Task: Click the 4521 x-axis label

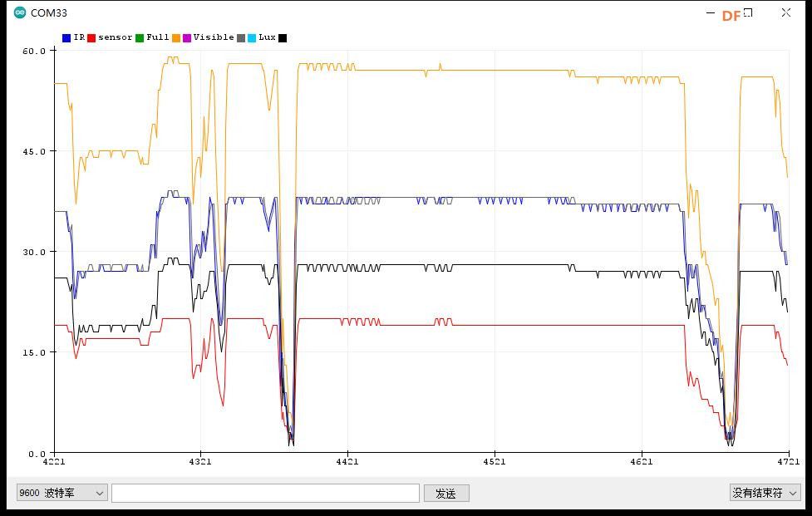Action: pyautogui.click(x=495, y=461)
